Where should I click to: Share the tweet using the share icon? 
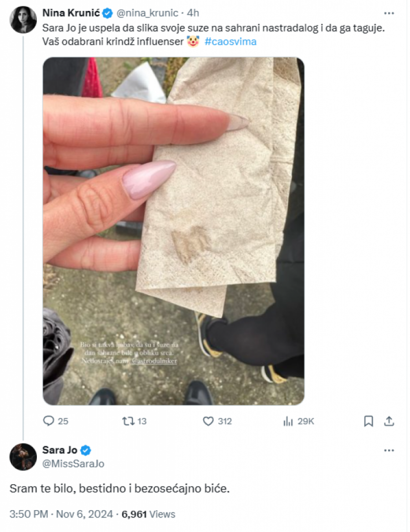click(x=389, y=421)
